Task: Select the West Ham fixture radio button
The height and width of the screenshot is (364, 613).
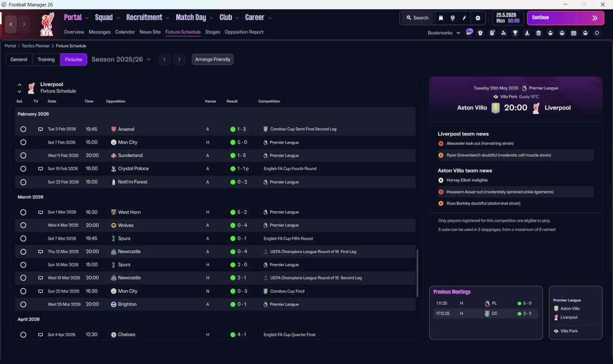Action: [x=23, y=212]
